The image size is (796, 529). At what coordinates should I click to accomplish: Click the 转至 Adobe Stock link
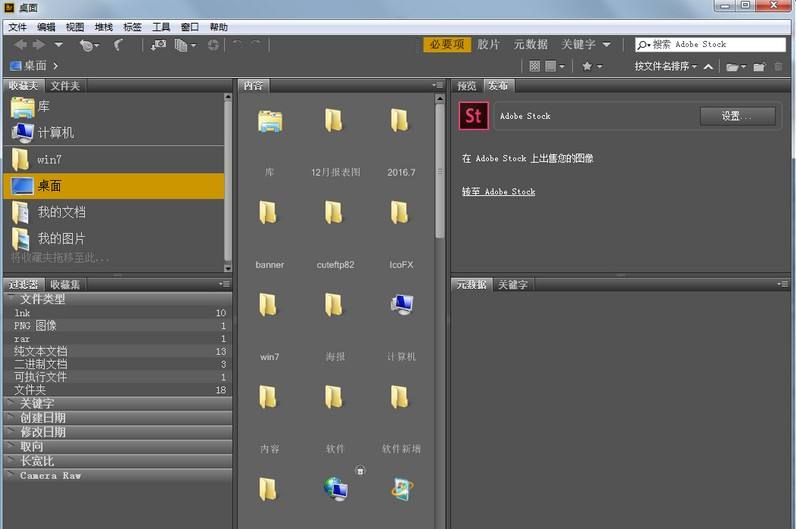tap(498, 192)
